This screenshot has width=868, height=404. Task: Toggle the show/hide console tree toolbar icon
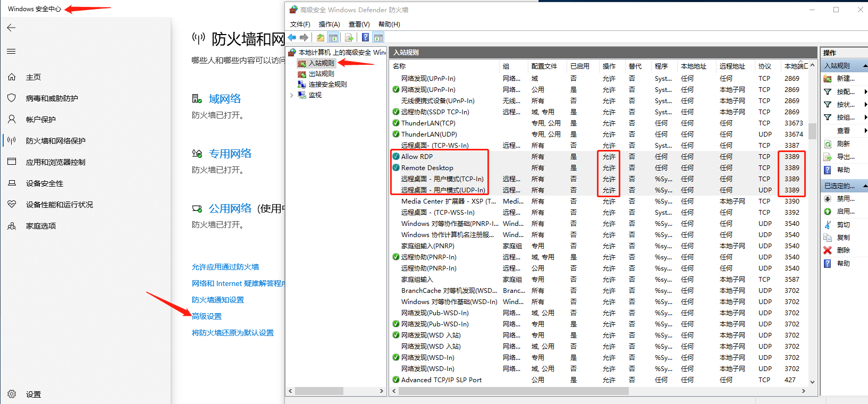click(333, 37)
